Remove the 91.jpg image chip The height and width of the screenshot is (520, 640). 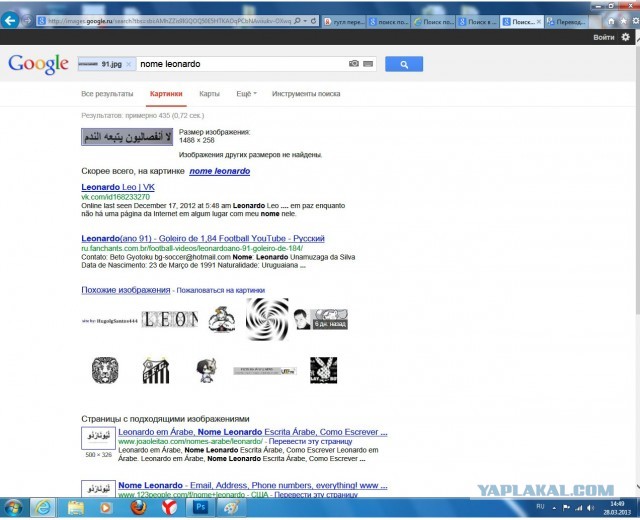pyautogui.click(x=129, y=64)
